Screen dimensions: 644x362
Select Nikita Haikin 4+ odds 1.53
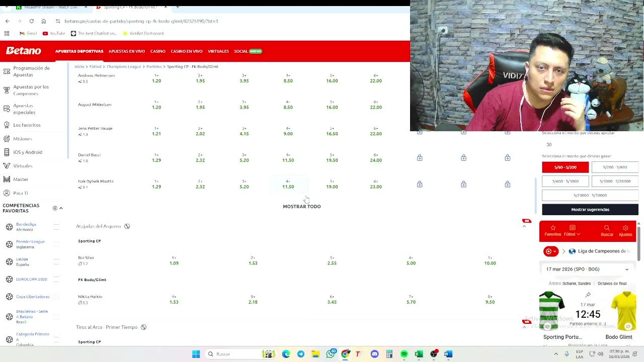(174, 300)
